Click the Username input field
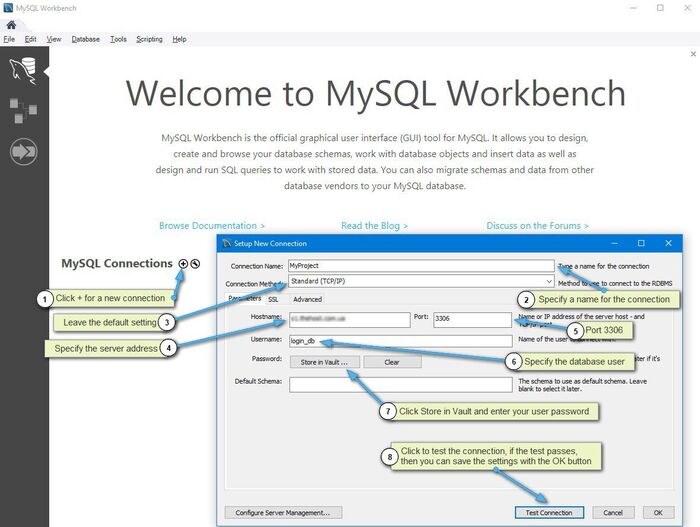This screenshot has height=527, width=700. [x=400, y=341]
